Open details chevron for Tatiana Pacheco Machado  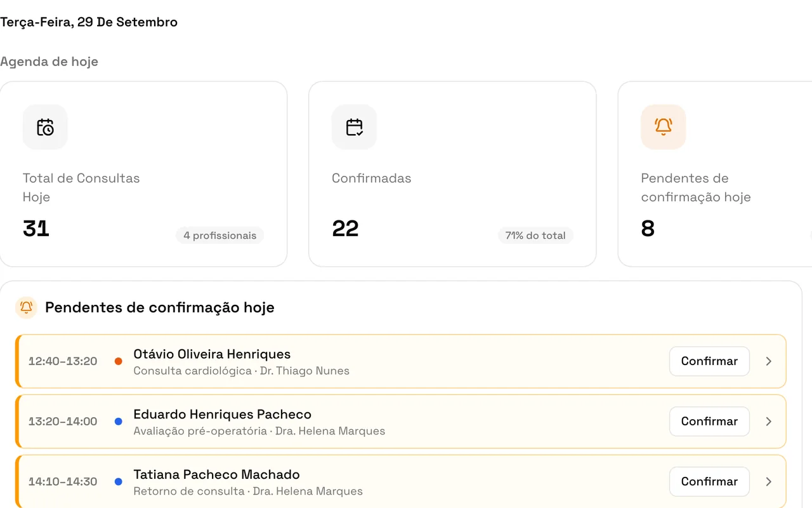(768, 482)
